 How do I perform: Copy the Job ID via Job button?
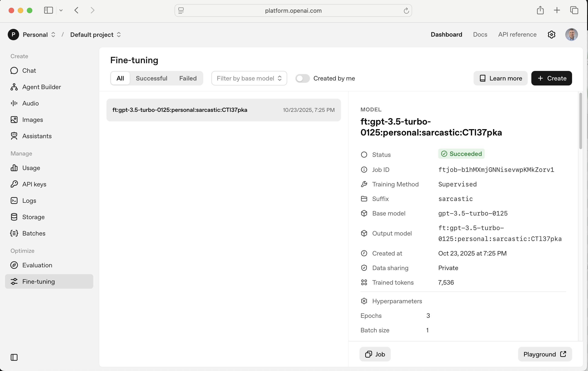[375, 354]
